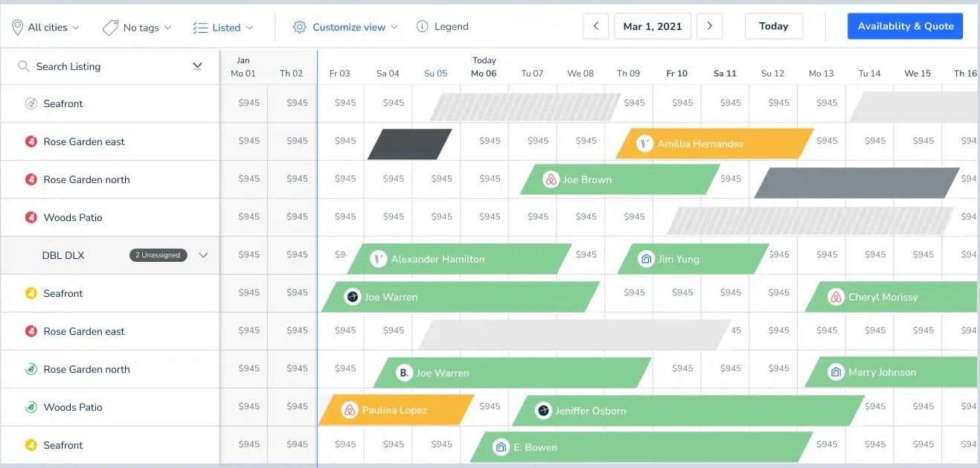
Task: Click the Vrbo icon on Amillia Hernandez booking
Action: click(645, 144)
